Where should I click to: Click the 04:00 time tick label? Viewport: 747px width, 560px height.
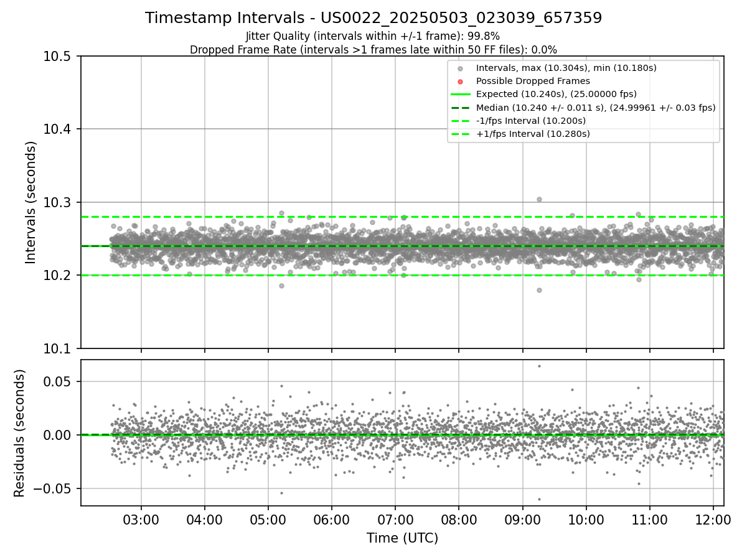(205, 520)
